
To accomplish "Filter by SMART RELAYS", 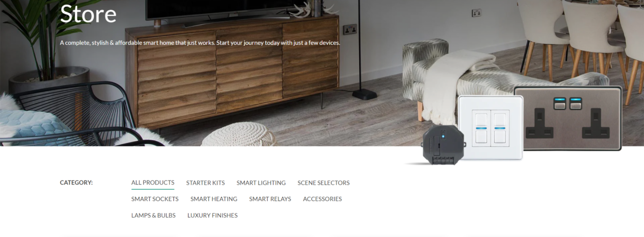I will pos(270,199).
